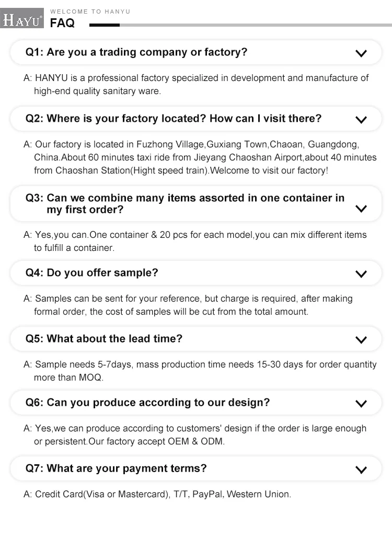The image size is (392, 539).
Task: Click the Q7 payment terms chevron
Action: tap(361, 470)
